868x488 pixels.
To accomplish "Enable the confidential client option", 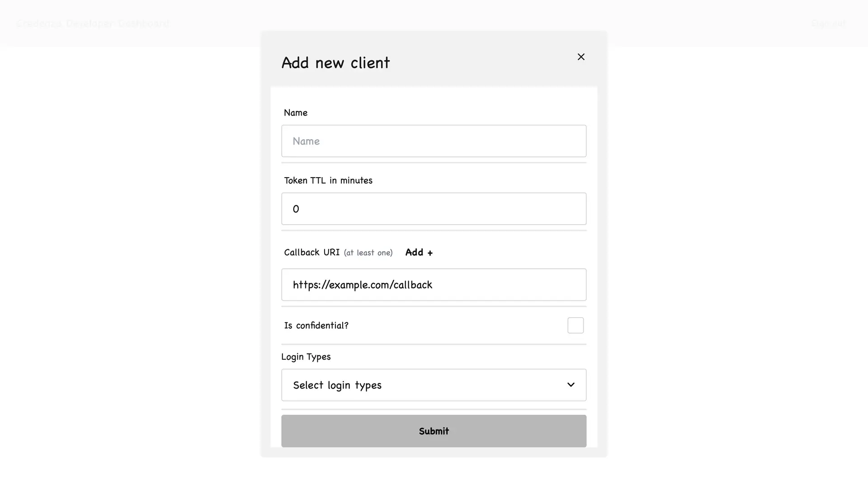I will tap(575, 325).
